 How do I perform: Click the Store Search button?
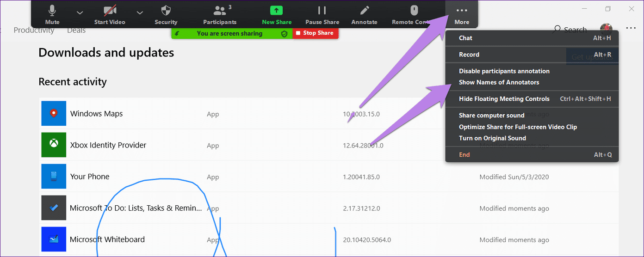(x=570, y=30)
